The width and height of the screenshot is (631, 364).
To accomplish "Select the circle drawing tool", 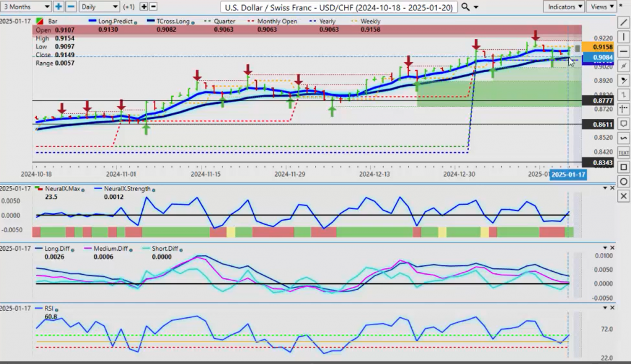I will [x=623, y=182].
